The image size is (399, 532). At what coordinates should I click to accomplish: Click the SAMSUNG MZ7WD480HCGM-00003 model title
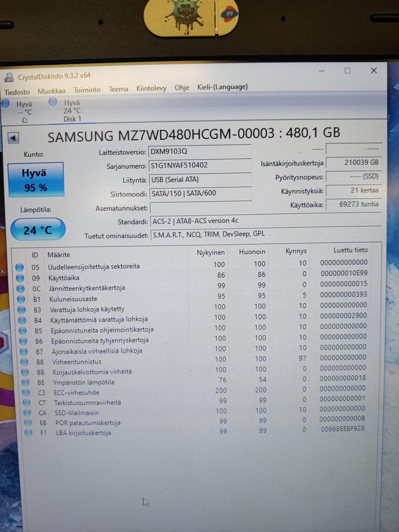[194, 135]
